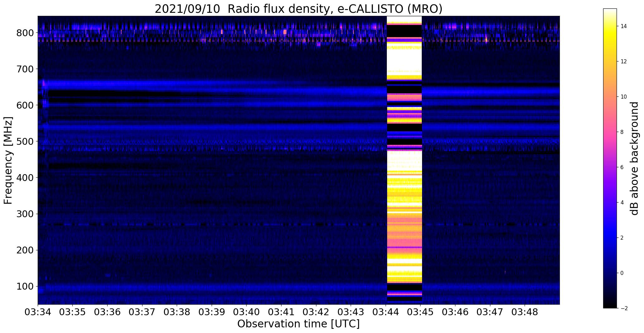
Task: Click the colorbar tick label 0
Action: (x=622, y=273)
